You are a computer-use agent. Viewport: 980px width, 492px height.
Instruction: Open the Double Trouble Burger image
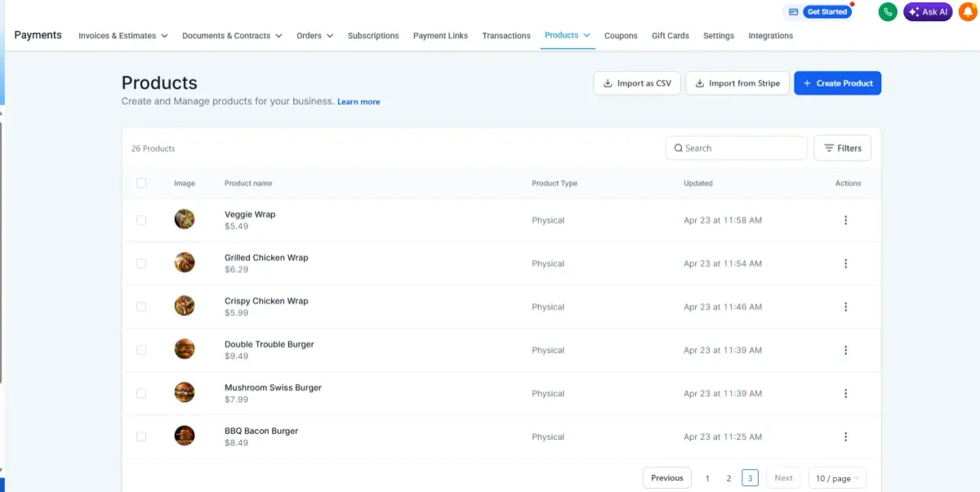tap(185, 349)
